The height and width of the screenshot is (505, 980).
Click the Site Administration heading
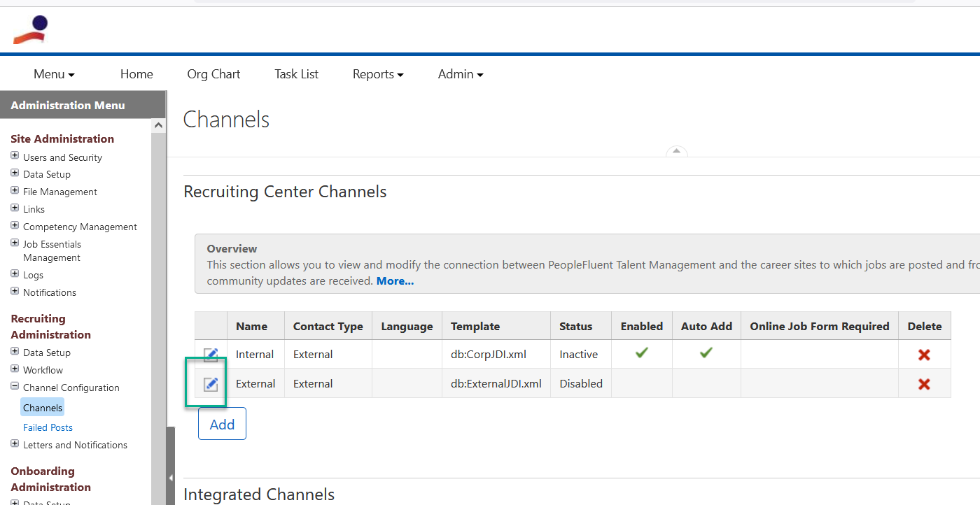62,138
